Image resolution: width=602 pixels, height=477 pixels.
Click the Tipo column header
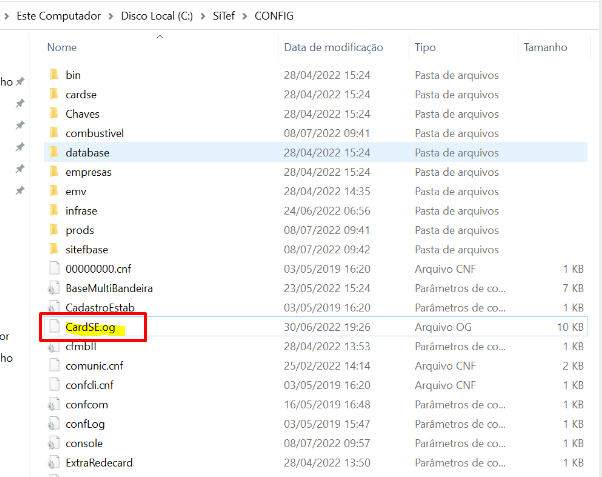point(425,47)
